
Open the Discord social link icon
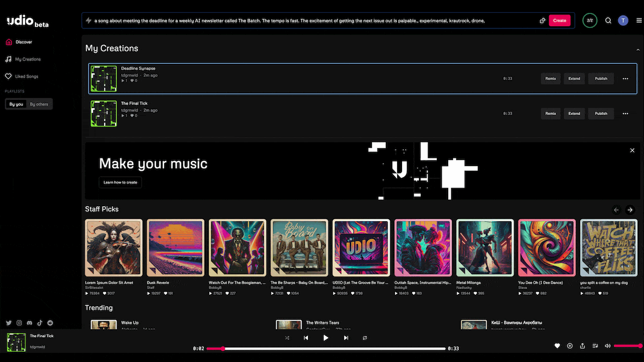pyautogui.click(x=30, y=323)
